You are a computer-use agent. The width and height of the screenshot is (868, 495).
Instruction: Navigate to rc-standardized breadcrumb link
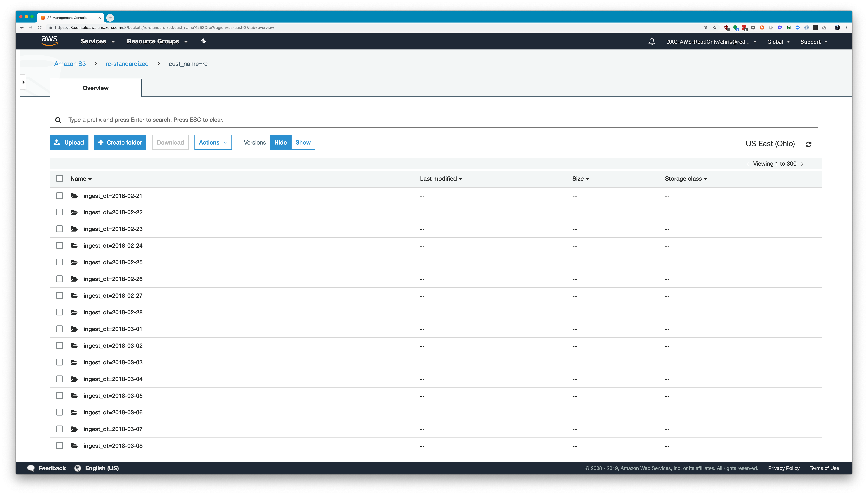(127, 64)
